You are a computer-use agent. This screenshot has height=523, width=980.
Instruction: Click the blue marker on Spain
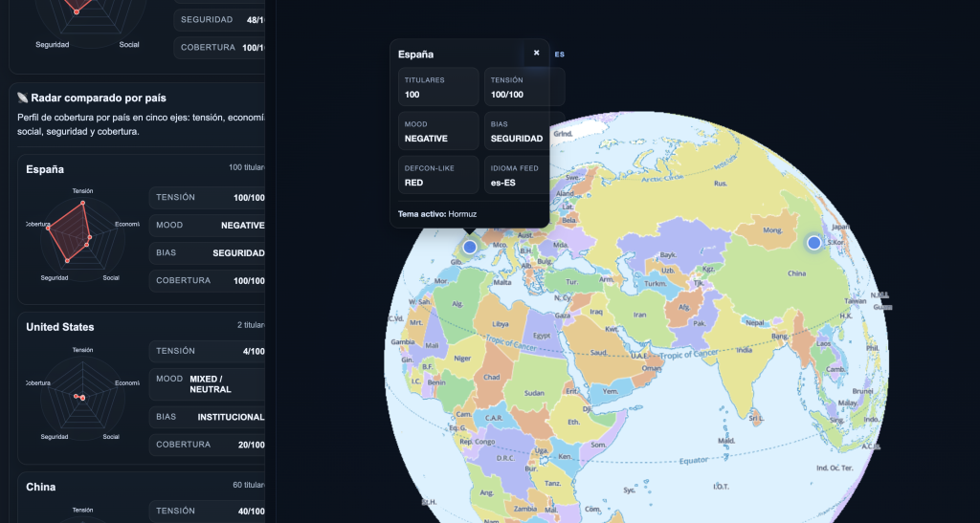point(470,247)
